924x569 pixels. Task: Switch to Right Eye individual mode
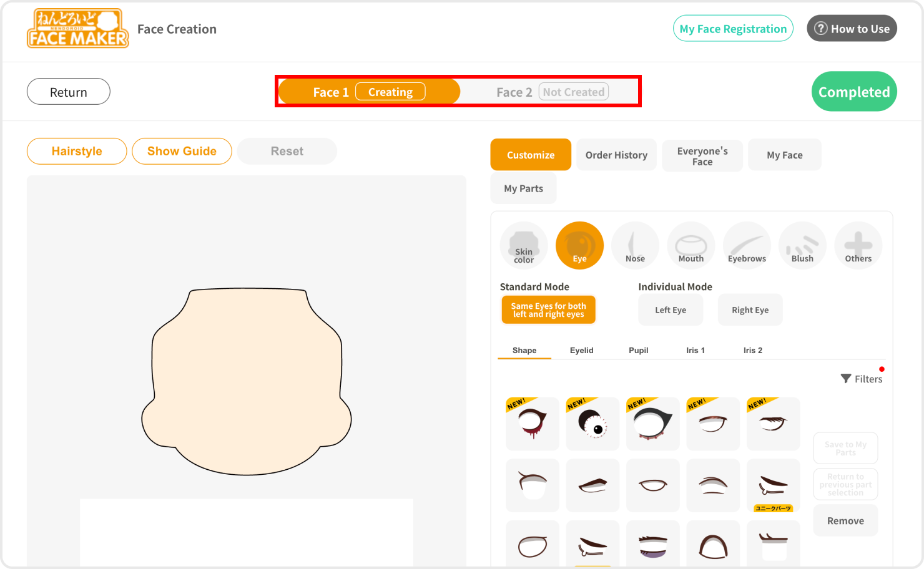point(750,310)
